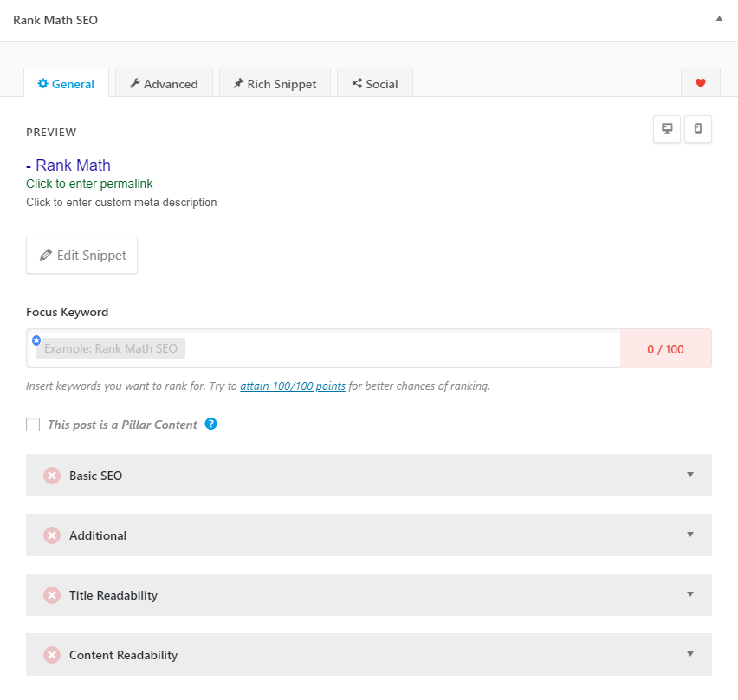This screenshot has width=738, height=700.
Task: Select desktop preview icon
Action: pyautogui.click(x=667, y=129)
